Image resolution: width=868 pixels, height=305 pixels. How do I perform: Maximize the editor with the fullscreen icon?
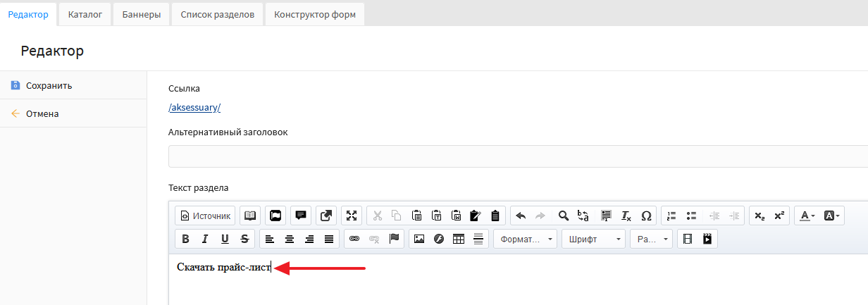click(x=352, y=216)
